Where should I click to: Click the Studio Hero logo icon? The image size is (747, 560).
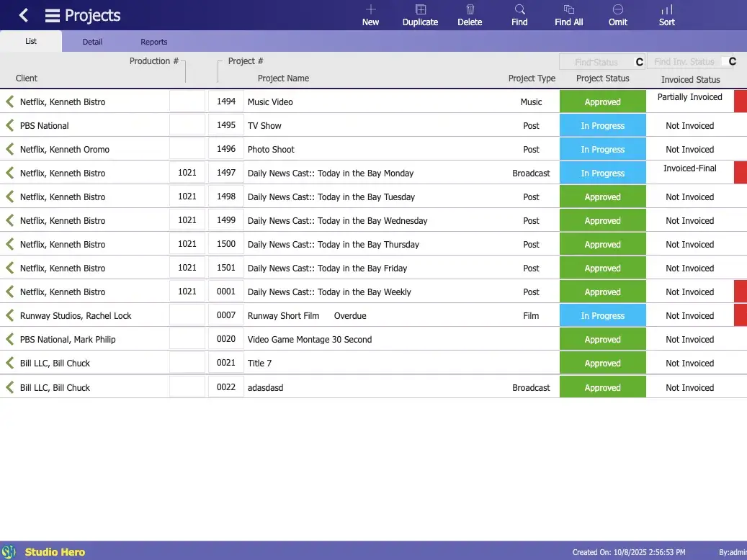click(9, 551)
